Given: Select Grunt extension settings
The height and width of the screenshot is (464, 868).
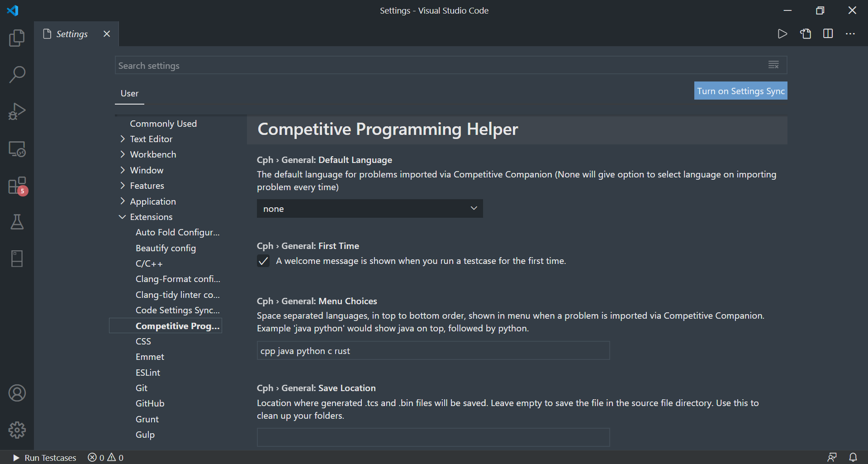Looking at the screenshot, I should click(147, 419).
